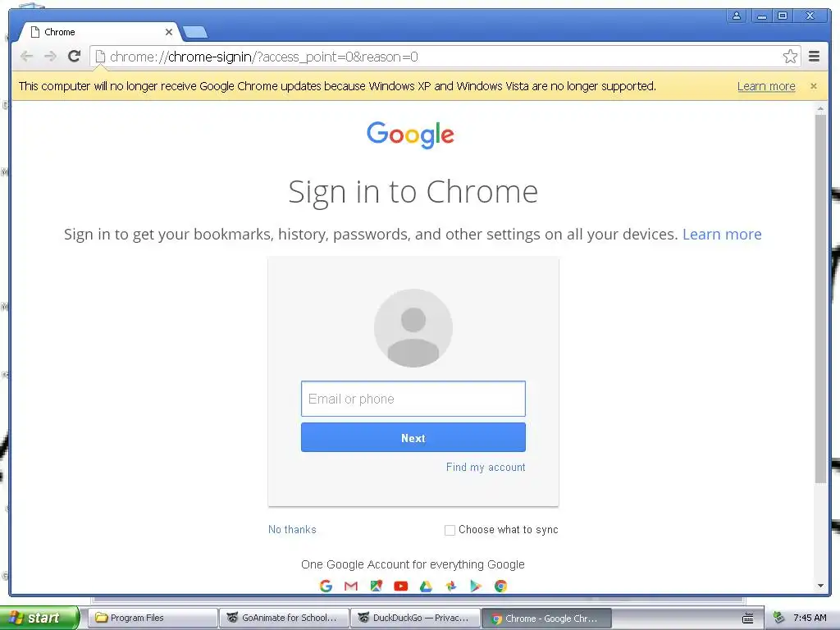Image resolution: width=840 pixels, height=630 pixels.
Task: Click the Google Drive triangle icon
Action: (x=426, y=586)
